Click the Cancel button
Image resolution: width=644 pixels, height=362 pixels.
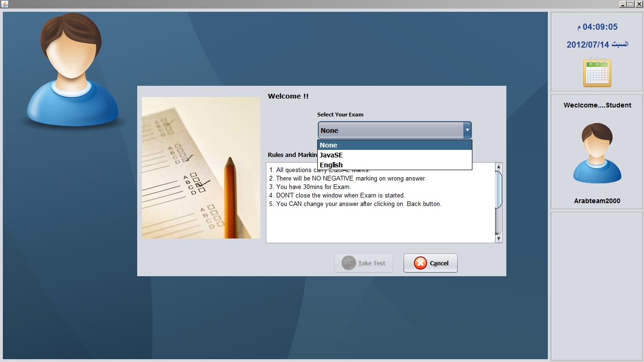click(x=430, y=263)
